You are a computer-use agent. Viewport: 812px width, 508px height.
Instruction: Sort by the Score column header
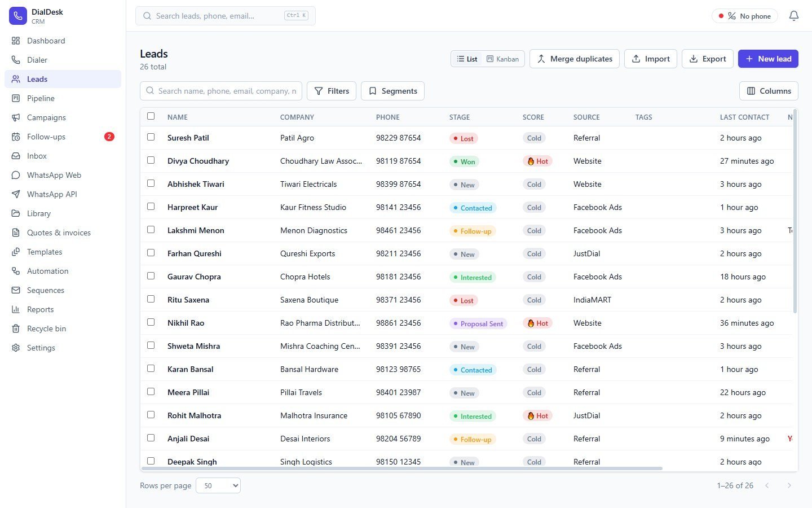(533, 117)
